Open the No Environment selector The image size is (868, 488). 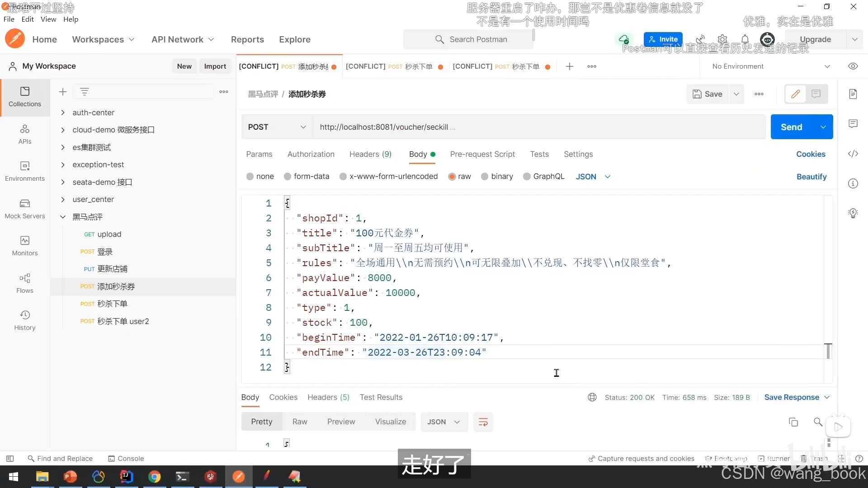pos(771,66)
